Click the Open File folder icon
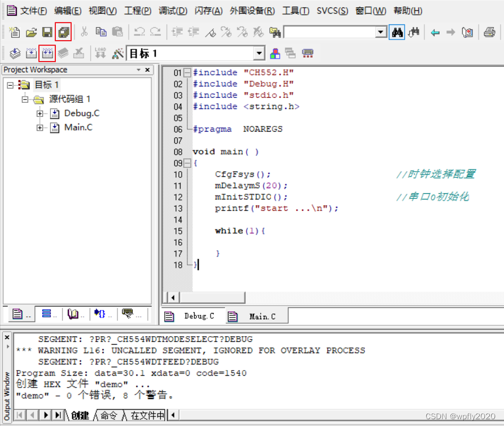Viewport: 504px width, 426px height. [x=31, y=32]
